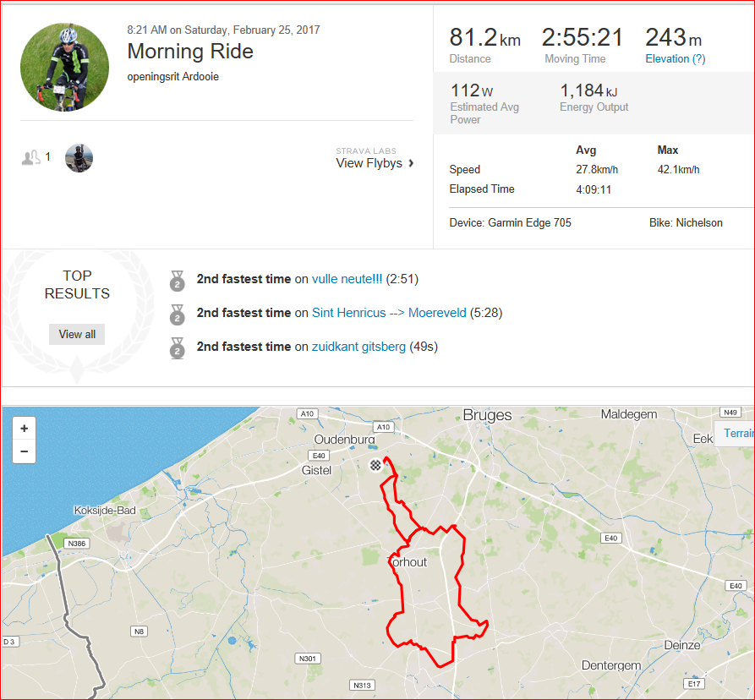755x700 pixels.
Task: Open the Sint Henricus --> Moereveld segment
Action: [x=389, y=313]
